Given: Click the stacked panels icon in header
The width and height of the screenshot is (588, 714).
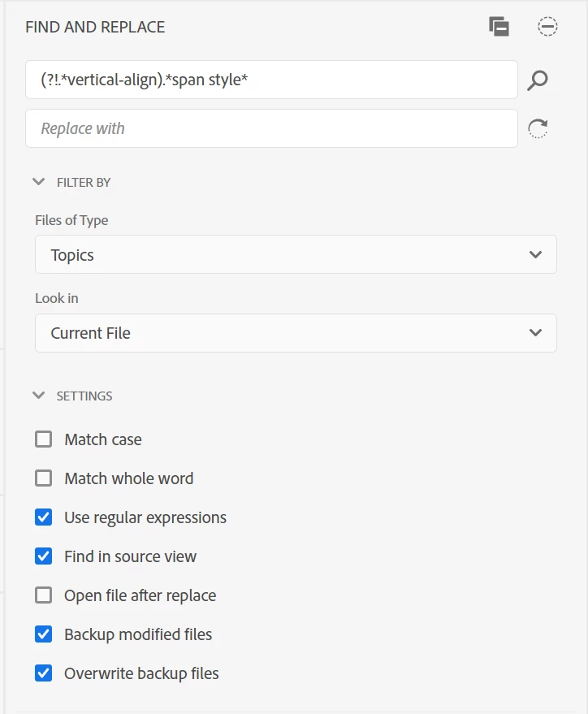Looking at the screenshot, I should (x=499, y=27).
